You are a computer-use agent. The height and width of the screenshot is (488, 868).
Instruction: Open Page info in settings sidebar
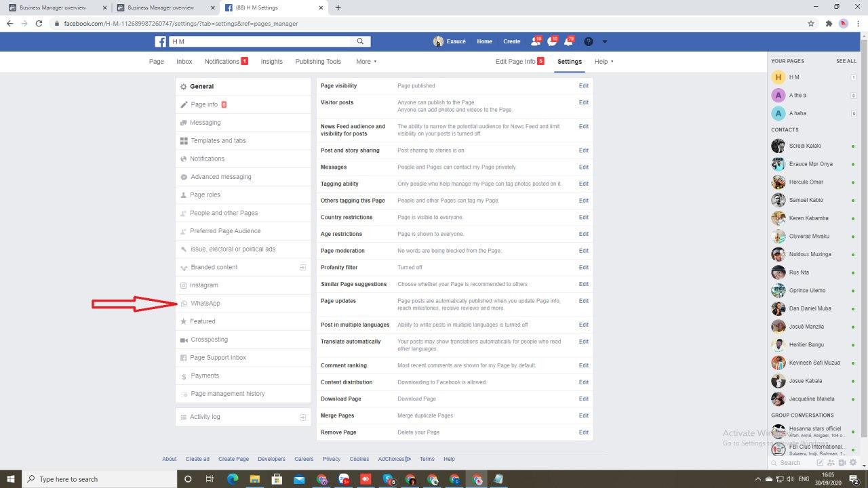243,104
